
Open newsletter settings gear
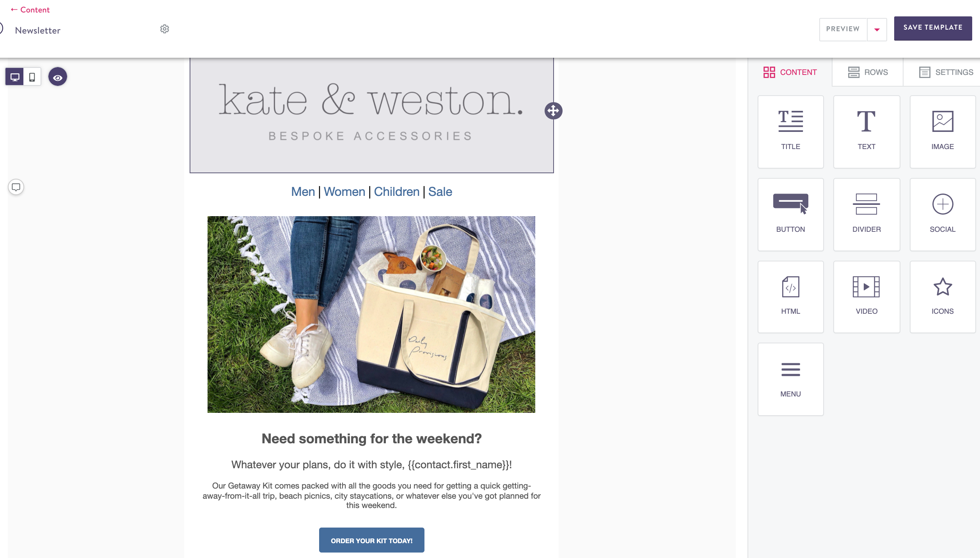pos(165,29)
